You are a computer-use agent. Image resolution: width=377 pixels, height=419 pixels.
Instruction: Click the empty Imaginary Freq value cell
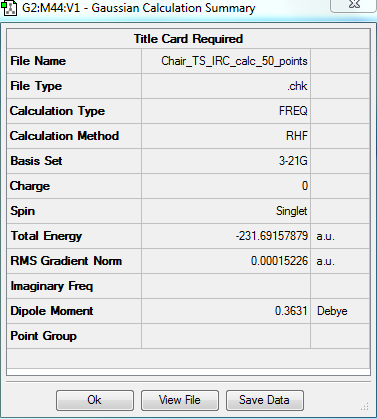click(x=226, y=286)
